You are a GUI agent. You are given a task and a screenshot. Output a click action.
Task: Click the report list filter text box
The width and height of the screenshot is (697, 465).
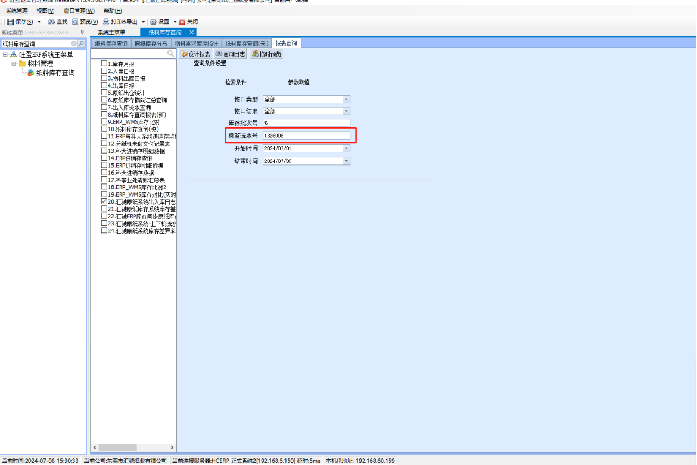129,53
